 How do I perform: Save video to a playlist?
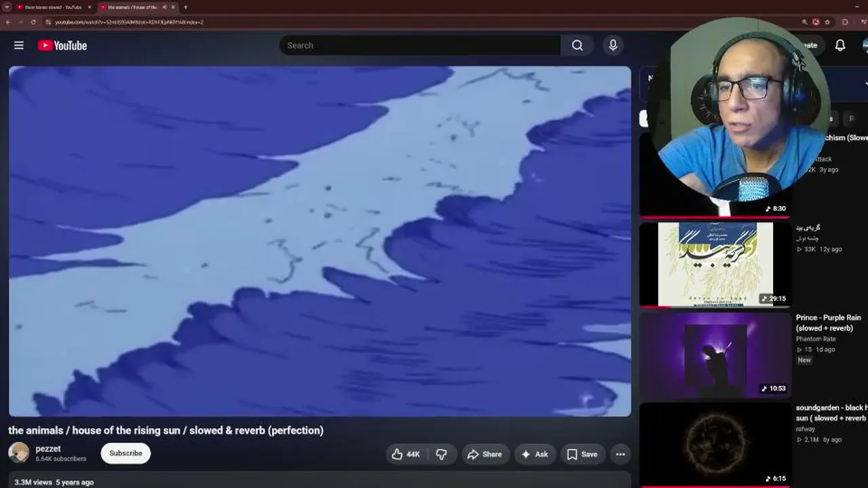click(582, 454)
